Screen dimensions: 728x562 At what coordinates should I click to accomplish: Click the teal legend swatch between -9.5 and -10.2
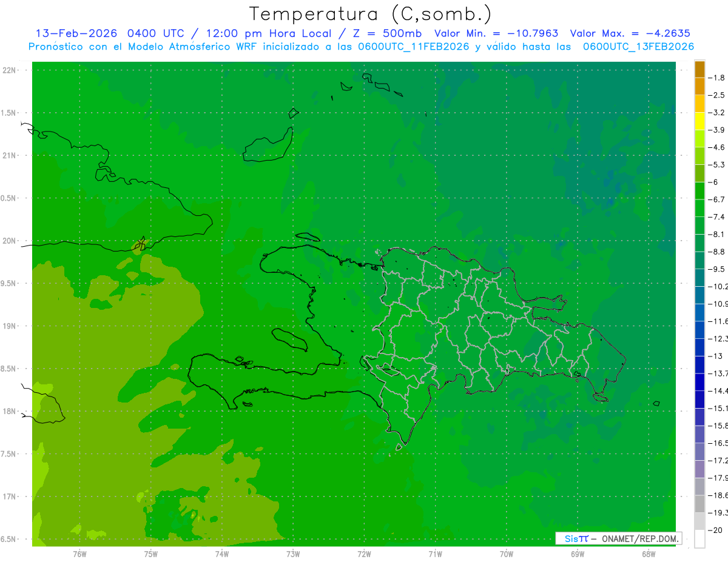[699, 278]
